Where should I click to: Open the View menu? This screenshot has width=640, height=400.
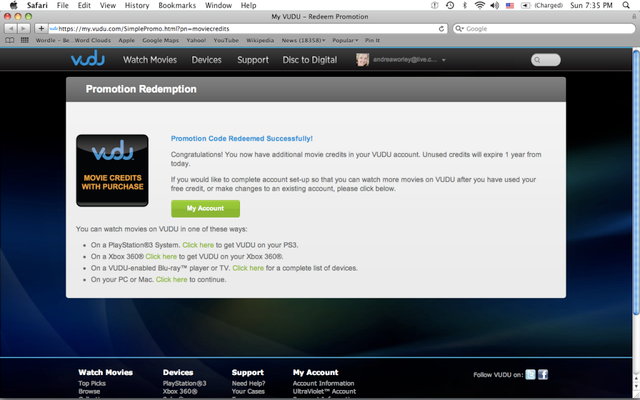pyautogui.click(x=108, y=5)
